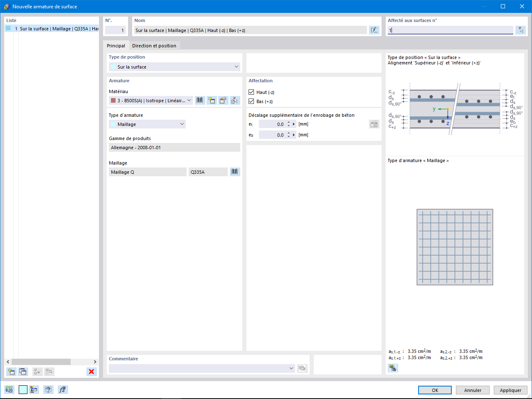532x399 pixels.
Task: Click the edit name icon beside Nom
Action: pyautogui.click(x=374, y=30)
